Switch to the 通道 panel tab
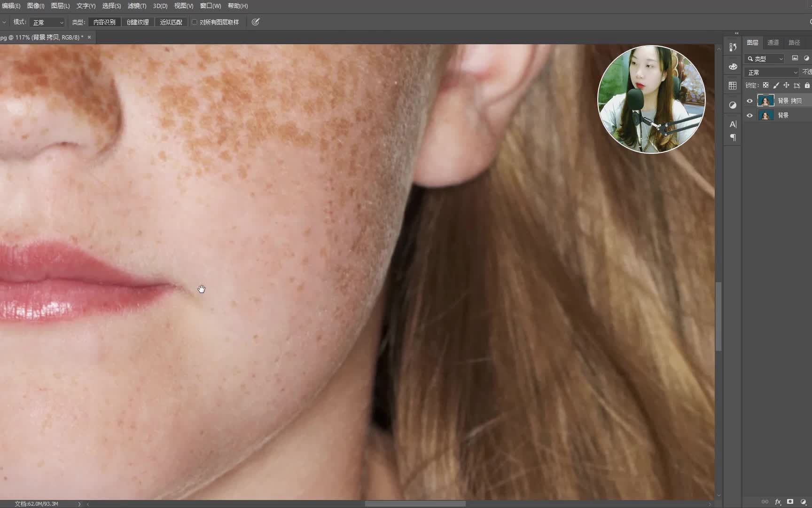Viewport: 812px width, 508px height. [x=773, y=42]
